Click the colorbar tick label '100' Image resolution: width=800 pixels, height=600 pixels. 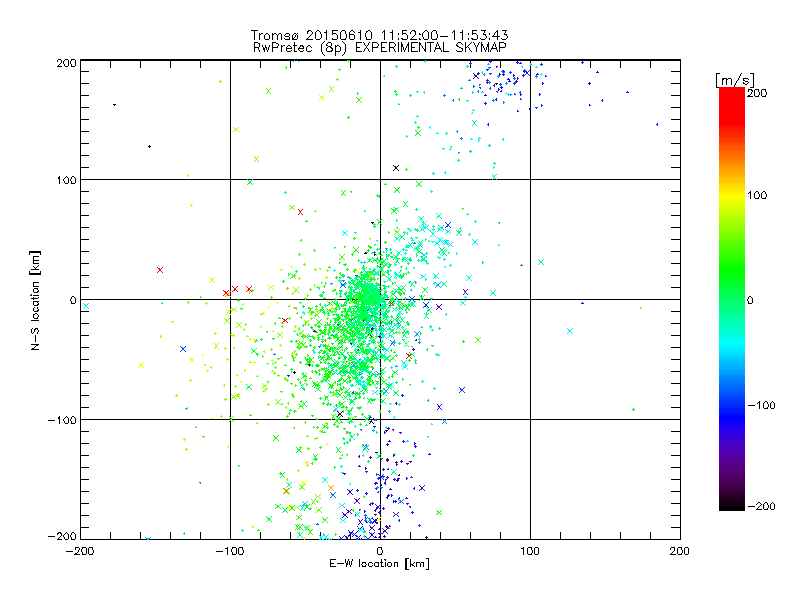757,195
